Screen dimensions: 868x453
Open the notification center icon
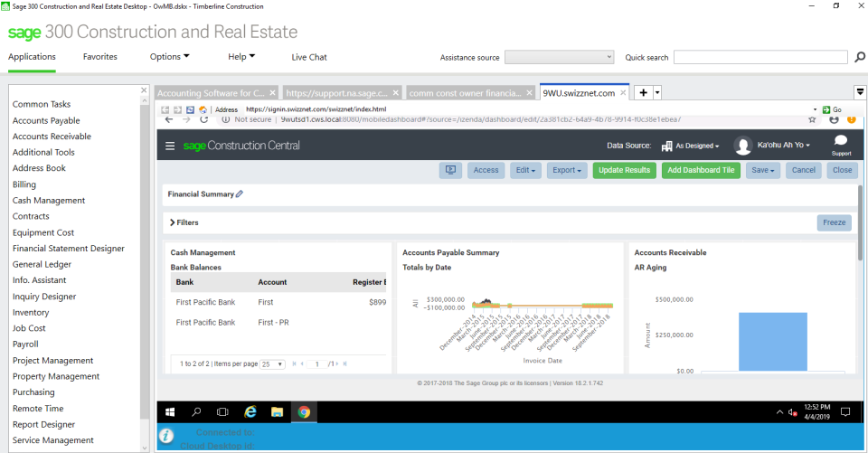pyautogui.click(x=845, y=412)
